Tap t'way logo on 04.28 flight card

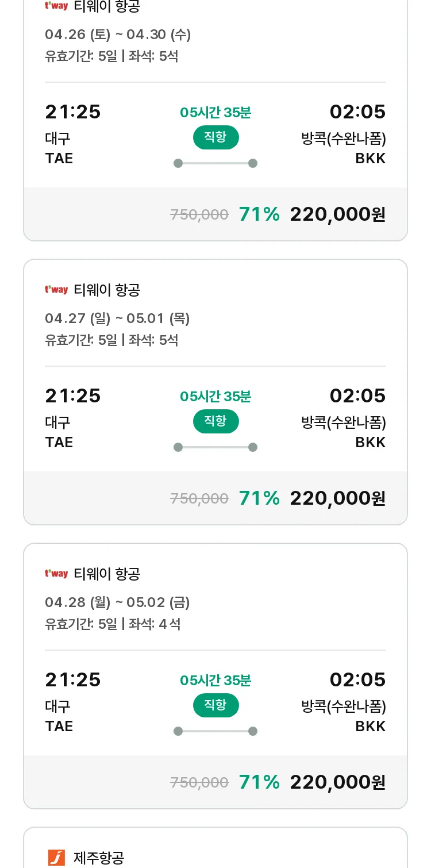56,574
